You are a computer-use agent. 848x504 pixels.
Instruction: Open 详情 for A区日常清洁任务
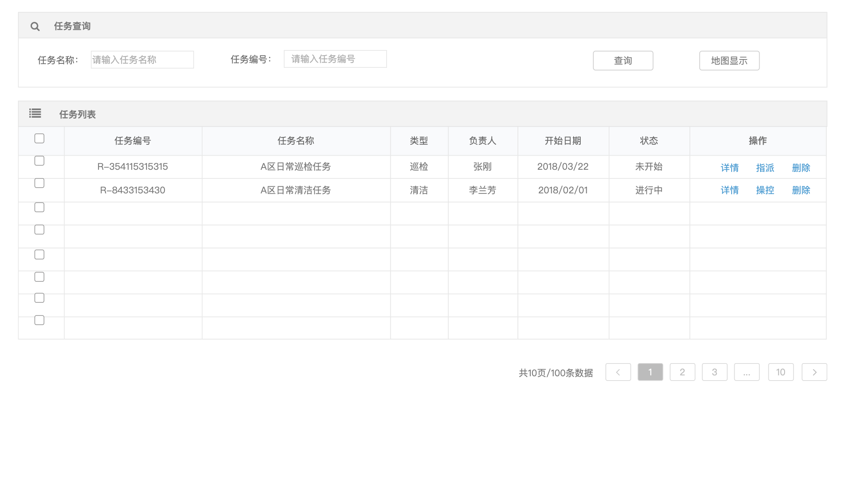click(x=729, y=190)
